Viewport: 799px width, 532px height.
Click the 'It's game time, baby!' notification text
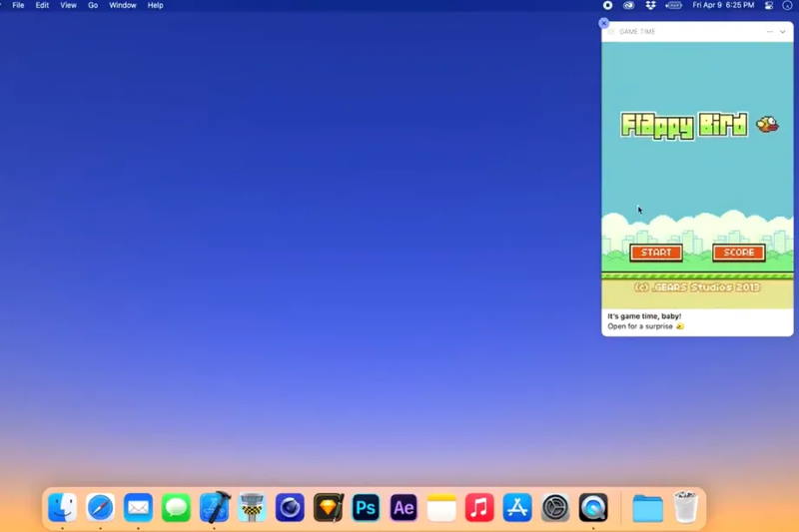coord(644,316)
